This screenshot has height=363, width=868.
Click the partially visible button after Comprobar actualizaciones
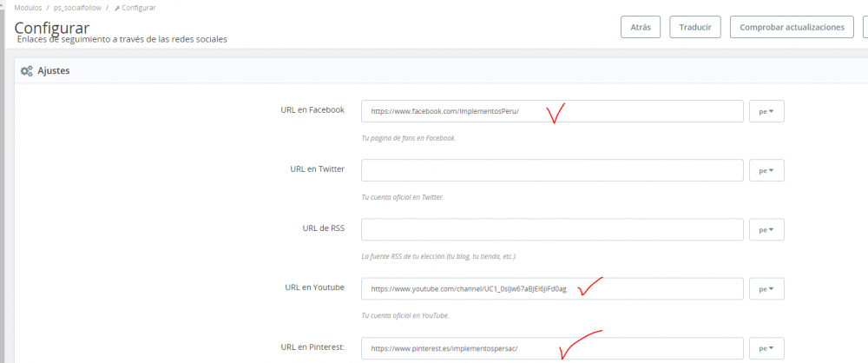[865, 28]
